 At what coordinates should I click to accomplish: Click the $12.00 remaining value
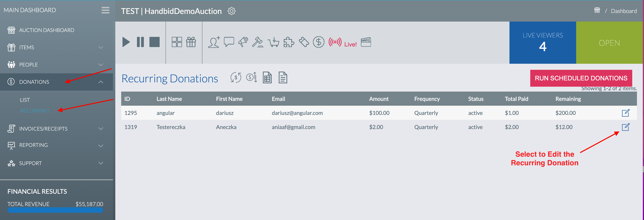564,127
